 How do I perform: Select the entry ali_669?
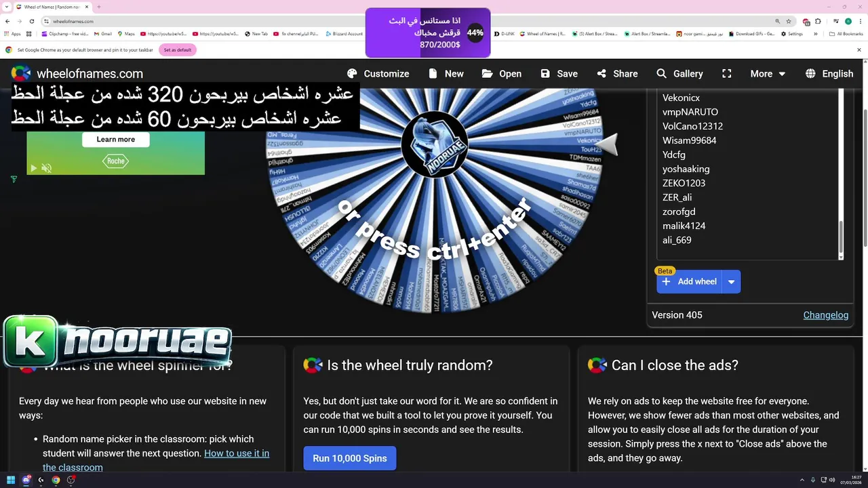click(x=677, y=240)
